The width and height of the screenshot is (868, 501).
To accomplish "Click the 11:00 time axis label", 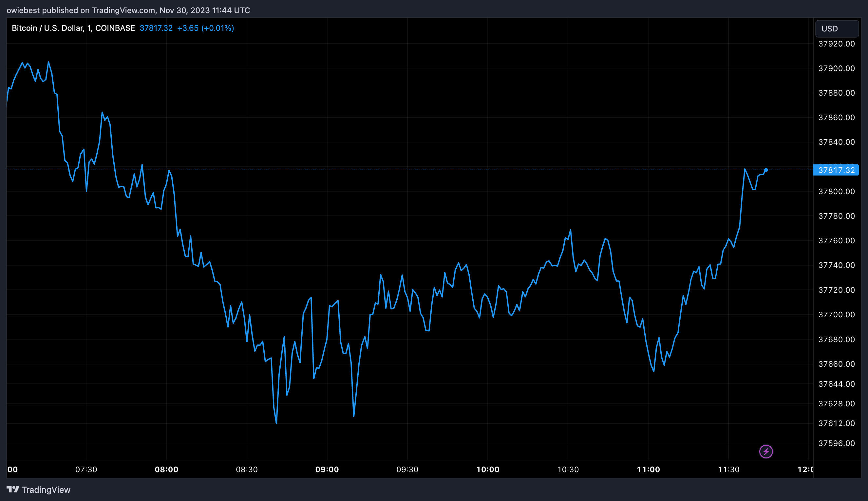I will coord(649,470).
